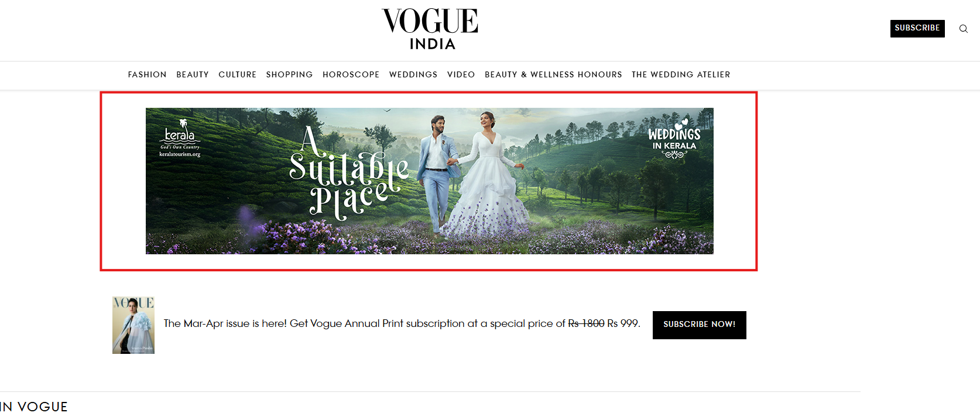Open The Wedding Atelier page
The height and width of the screenshot is (416, 980).
pos(681,74)
